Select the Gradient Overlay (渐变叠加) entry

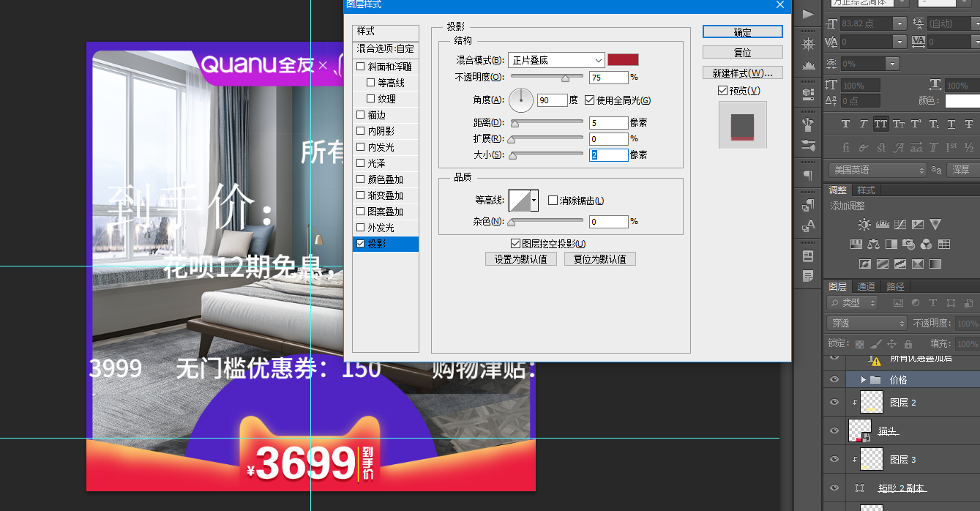(386, 195)
